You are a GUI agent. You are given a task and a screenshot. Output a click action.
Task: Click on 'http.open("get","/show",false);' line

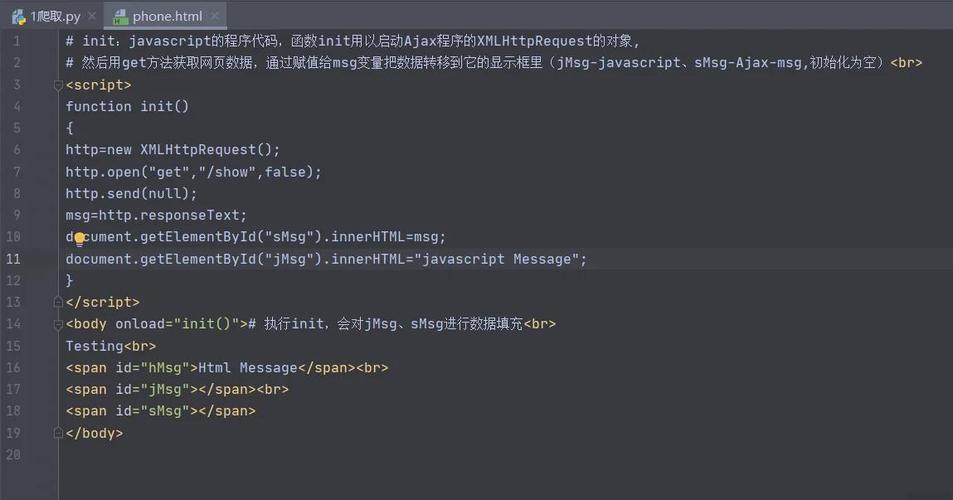(x=193, y=172)
